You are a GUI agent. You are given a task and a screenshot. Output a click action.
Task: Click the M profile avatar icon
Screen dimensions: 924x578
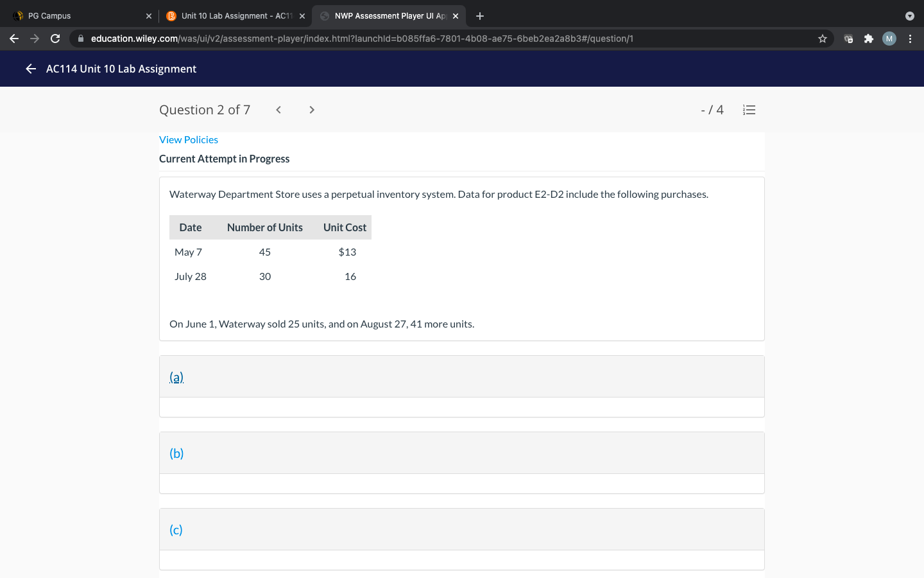click(x=889, y=39)
